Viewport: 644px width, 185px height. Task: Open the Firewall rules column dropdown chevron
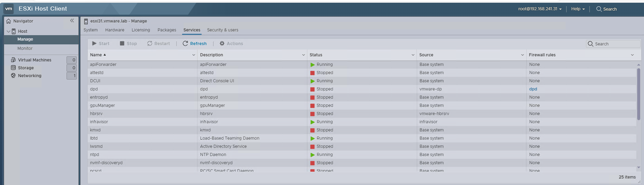click(632, 55)
